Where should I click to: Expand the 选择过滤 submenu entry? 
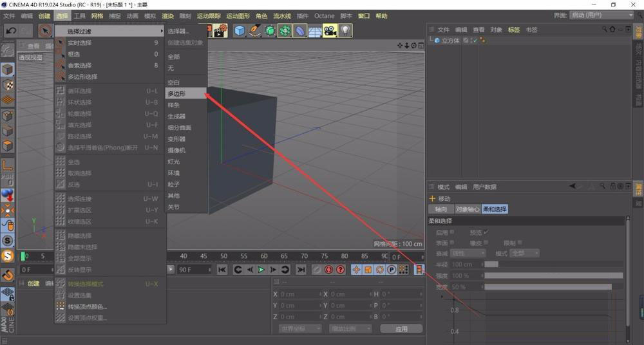tap(109, 31)
